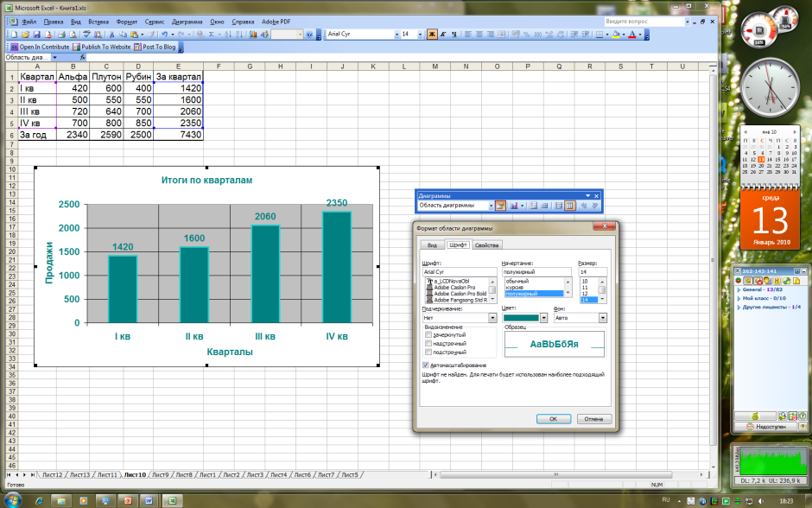812x508 pixels.
Task: Click Word icon in Windows taskbar
Action: pos(149,501)
